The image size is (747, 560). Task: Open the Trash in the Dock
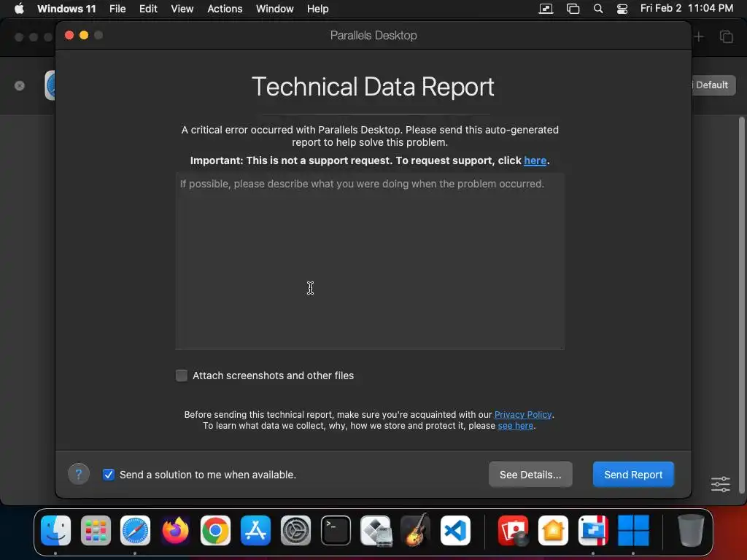pos(690,531)
